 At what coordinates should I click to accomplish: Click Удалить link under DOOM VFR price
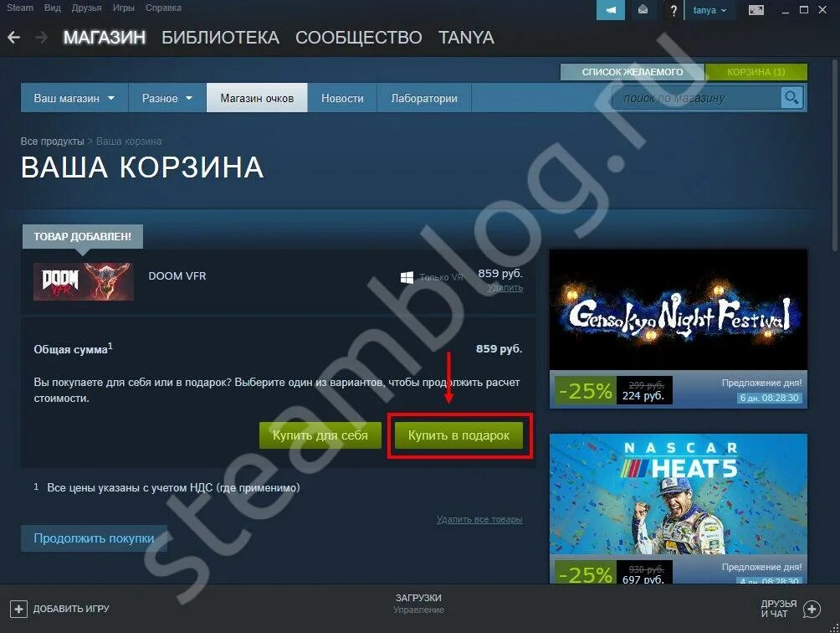click(x=505, y=288)
